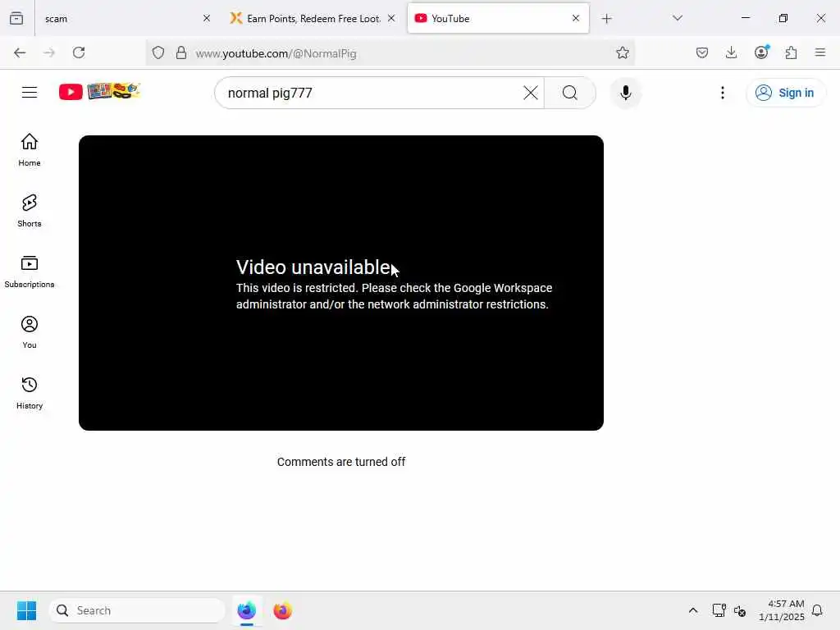Expand the list all tabs dropdown
The image size is (840, 630).
677,18
